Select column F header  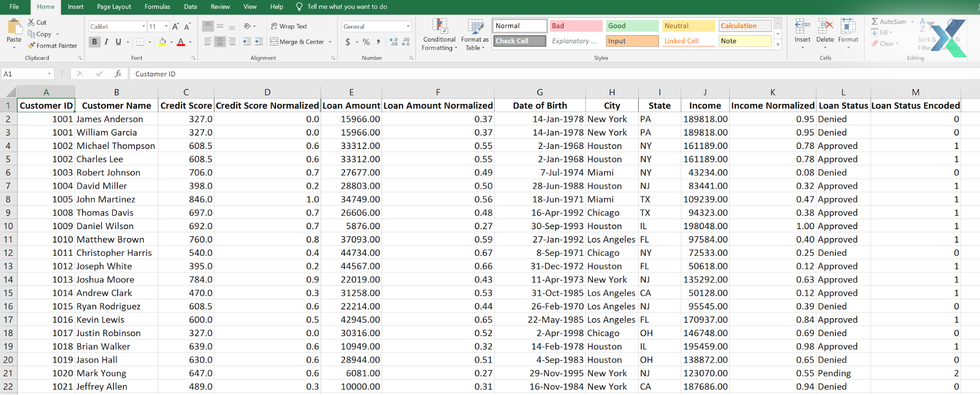coord(438,92)
